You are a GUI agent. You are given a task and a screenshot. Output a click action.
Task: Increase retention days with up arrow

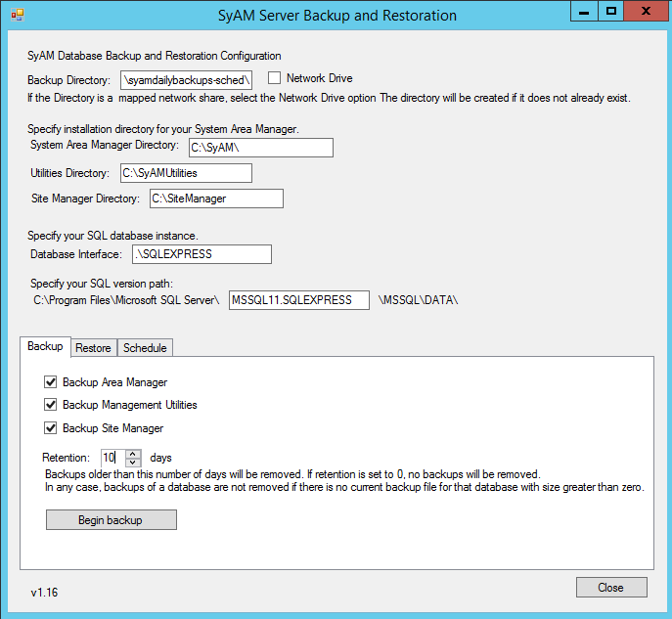coord(133,453)
